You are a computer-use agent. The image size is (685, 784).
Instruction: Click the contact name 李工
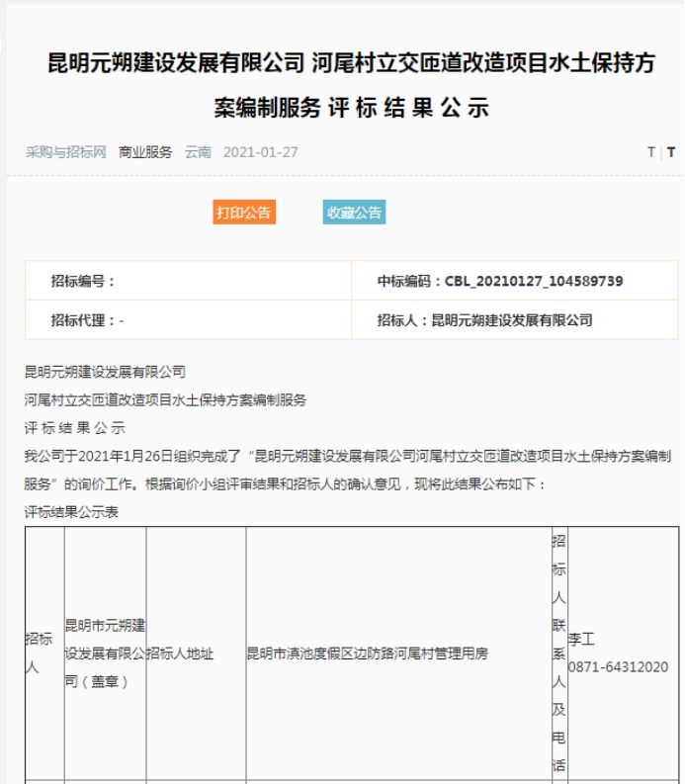tap(581, 641)
